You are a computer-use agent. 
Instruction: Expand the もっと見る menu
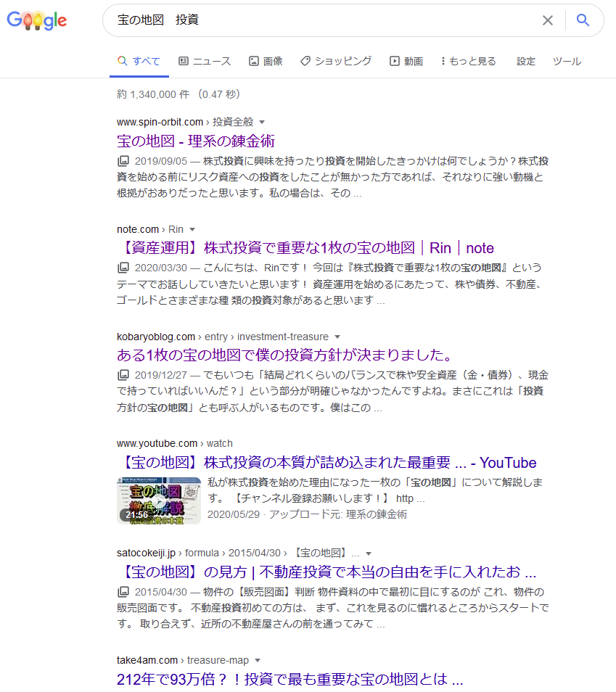469,62
